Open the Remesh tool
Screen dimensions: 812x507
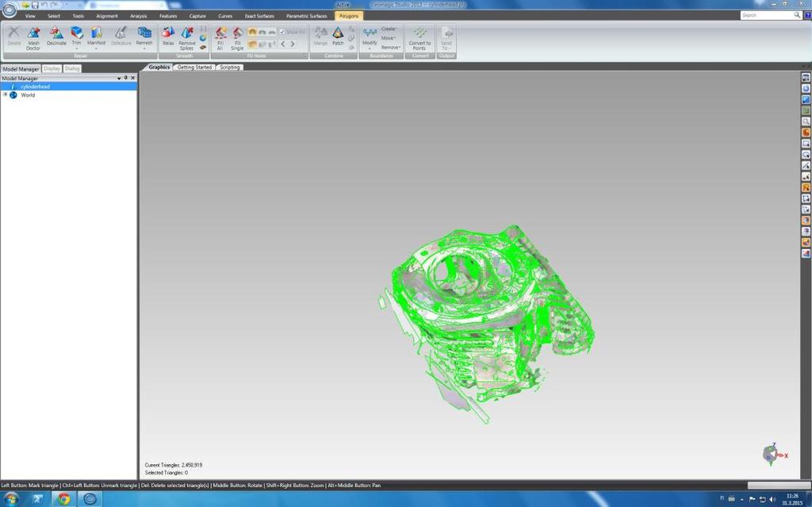pos(144,36)
